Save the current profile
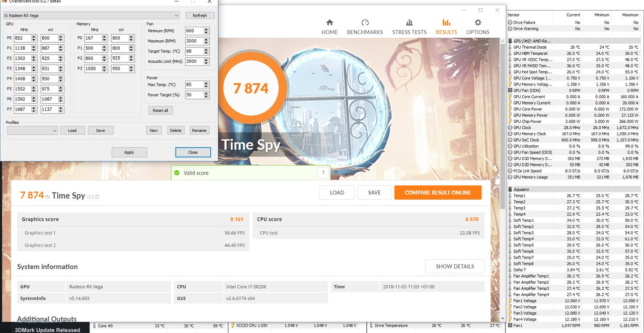This screenshot has height=333, width=644. (101, 130)
